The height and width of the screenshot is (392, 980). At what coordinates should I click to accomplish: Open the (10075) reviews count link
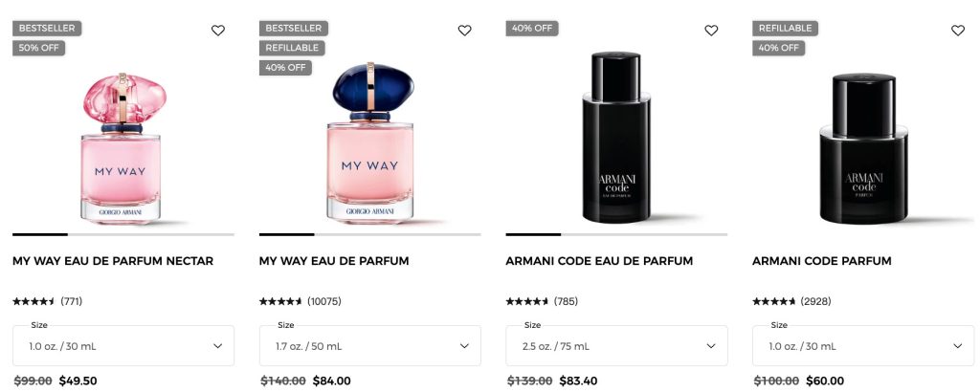click(x=324, y=301)
